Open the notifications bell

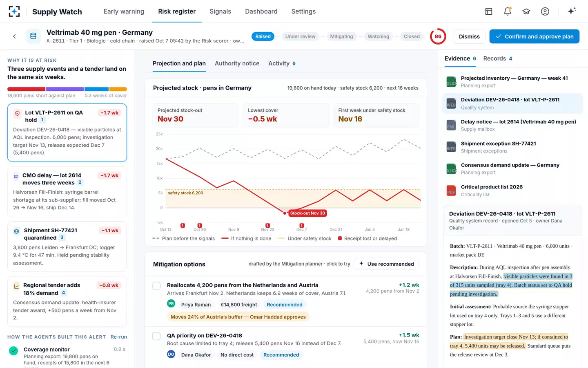508,11
